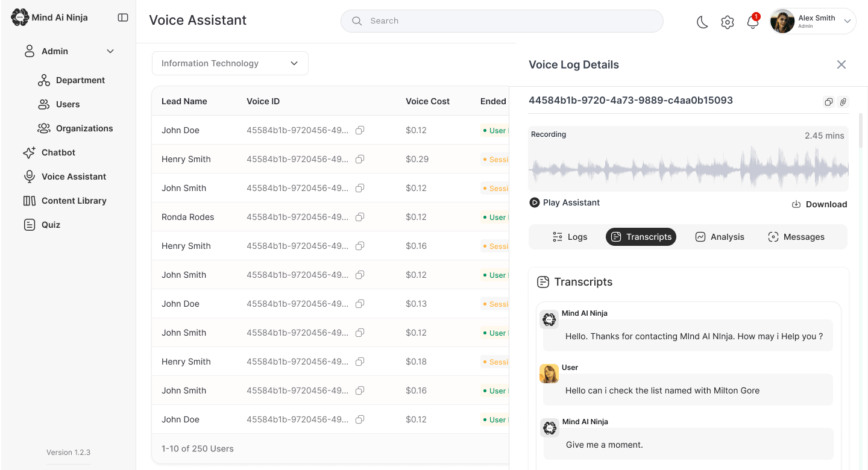The height and width of the screenshot is (470, 868).
Task: Open notifications bell icon
Action: click(x=752, y=22)
